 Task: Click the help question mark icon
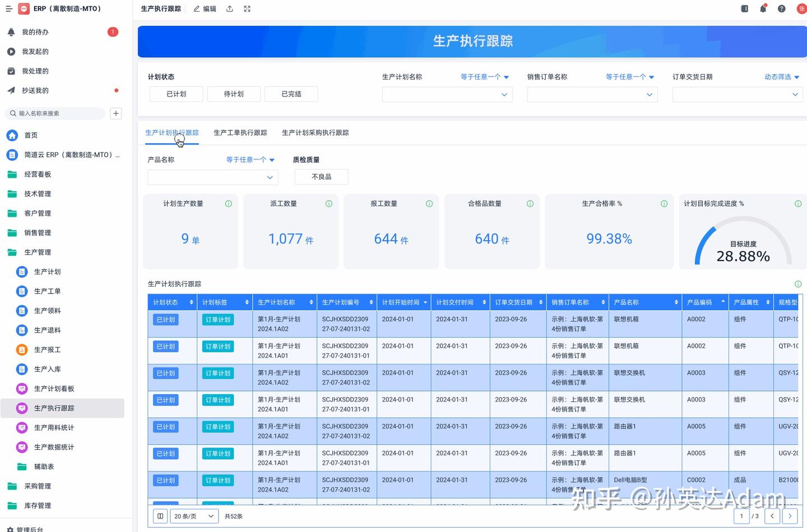(781, 9)
